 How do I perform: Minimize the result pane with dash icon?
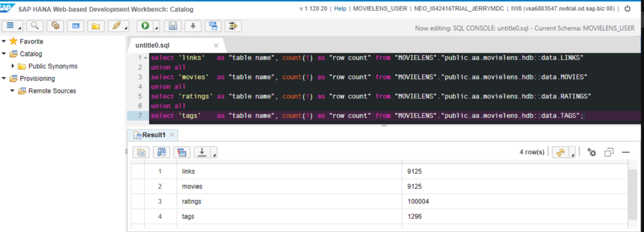[x=626, y=152]
